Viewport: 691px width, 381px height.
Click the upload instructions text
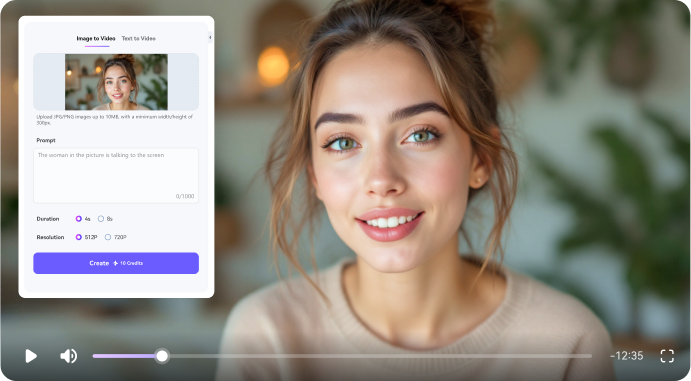[x=114, y=120]
